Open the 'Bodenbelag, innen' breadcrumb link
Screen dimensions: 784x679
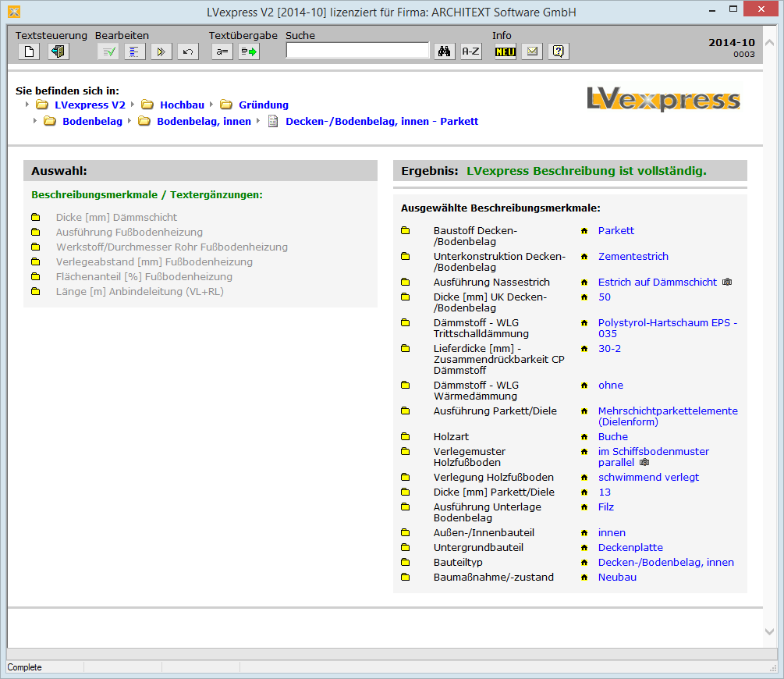pyautogui.click(x=204, y=122)
